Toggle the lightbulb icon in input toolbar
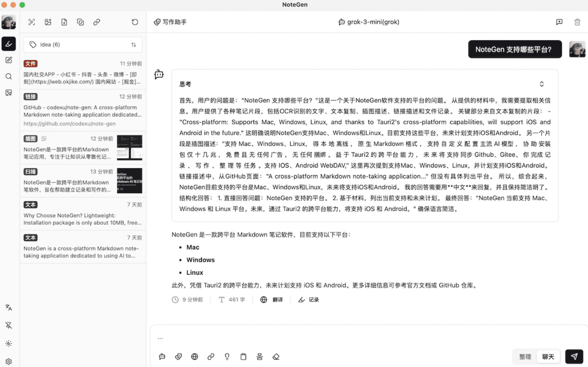The image size is (588, 367). tap(227, 357)
